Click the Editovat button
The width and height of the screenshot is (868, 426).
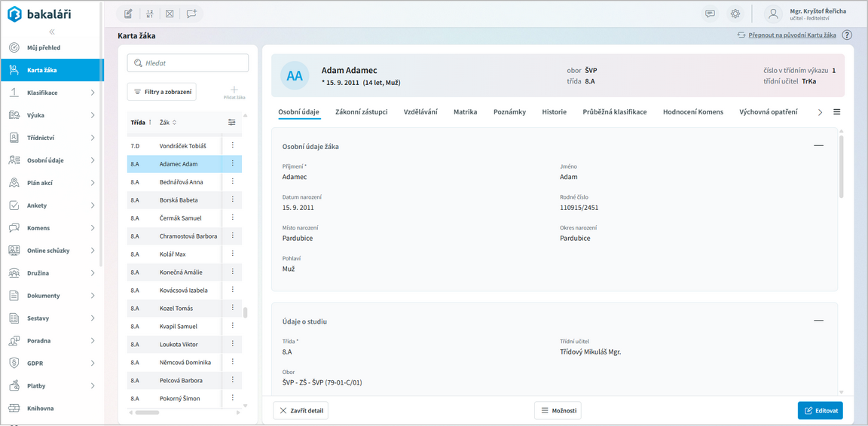pos(820,410)
